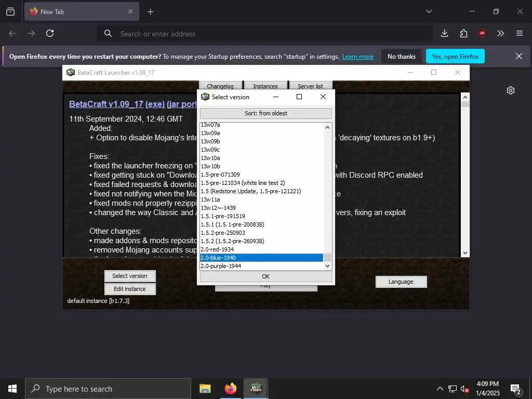532x399 pixels.
Task: Open the Server list tab in BetaCraft
Action: pos(311,86)
